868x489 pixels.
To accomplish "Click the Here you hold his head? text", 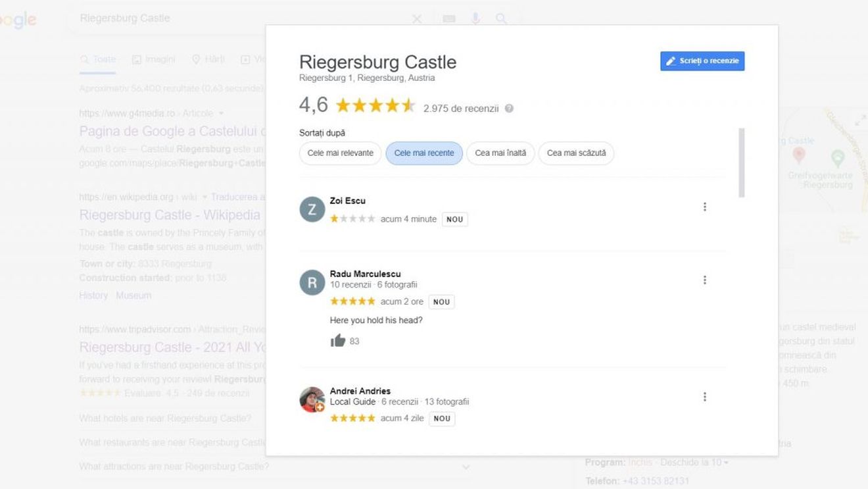I will point(376,321).
